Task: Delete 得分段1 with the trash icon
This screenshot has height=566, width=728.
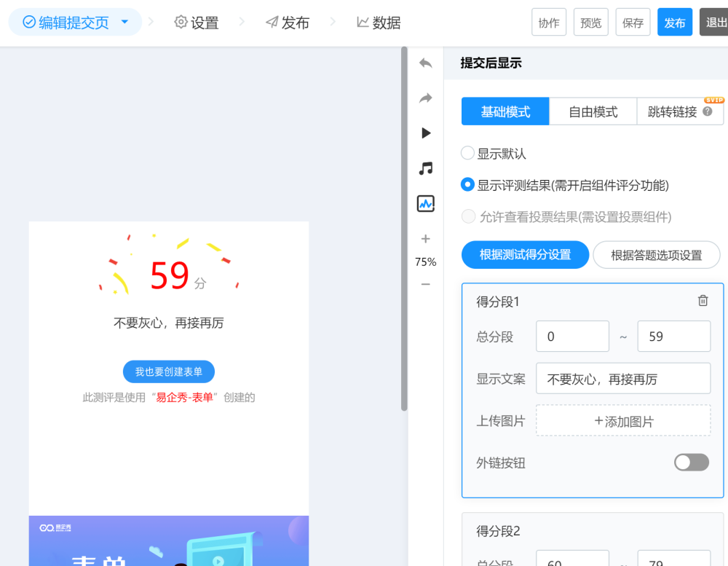Action: coord(703,301)
